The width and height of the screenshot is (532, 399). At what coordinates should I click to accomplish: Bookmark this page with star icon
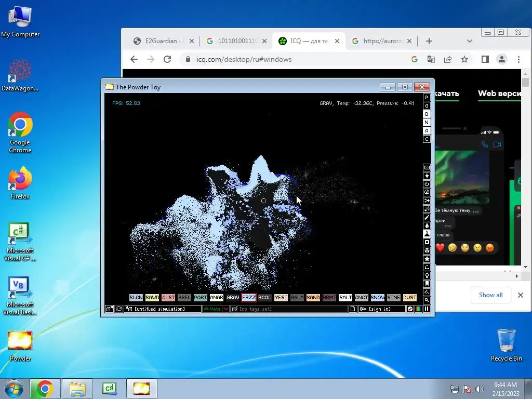point(464,59)
